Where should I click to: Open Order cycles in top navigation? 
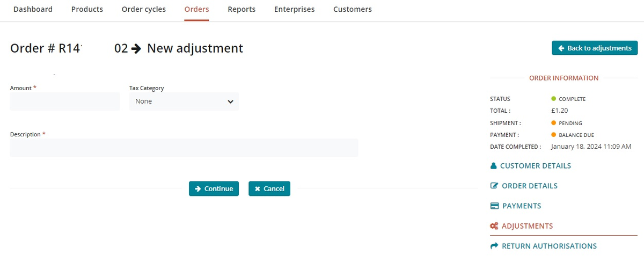click(x=144, y=9)
